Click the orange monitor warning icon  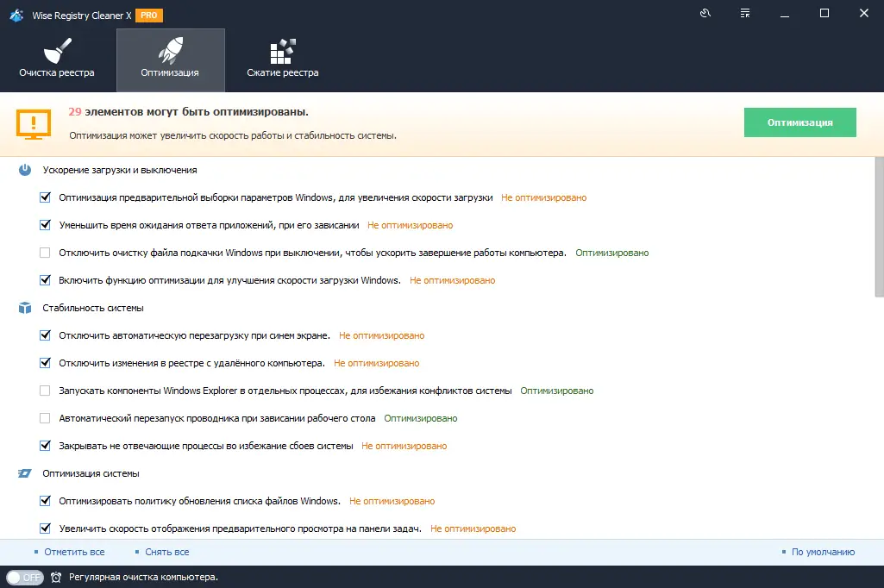(34, 124)
